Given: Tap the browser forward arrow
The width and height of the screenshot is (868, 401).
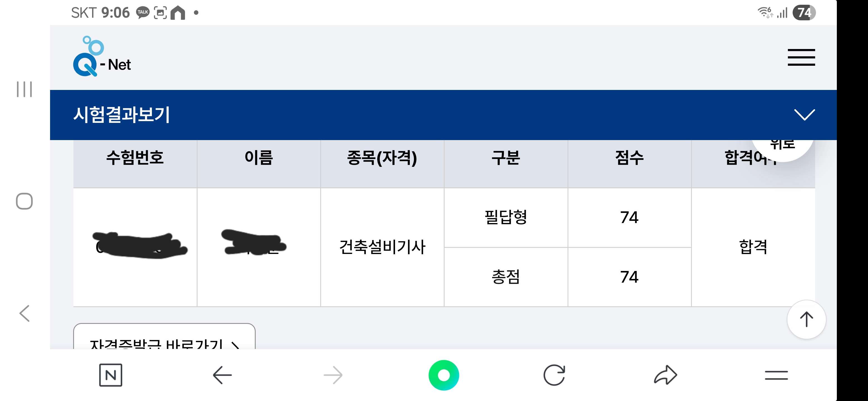Looking at the screenshot, I should pos(333,375).
